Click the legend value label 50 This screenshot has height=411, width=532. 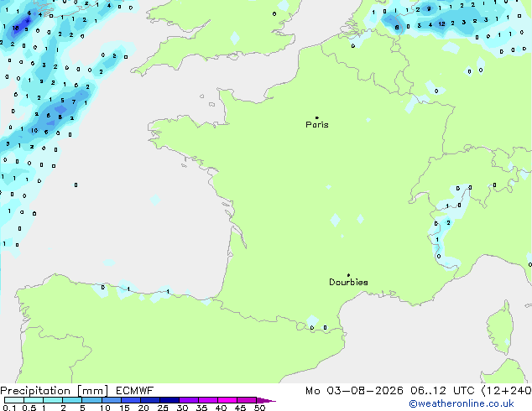259,408
